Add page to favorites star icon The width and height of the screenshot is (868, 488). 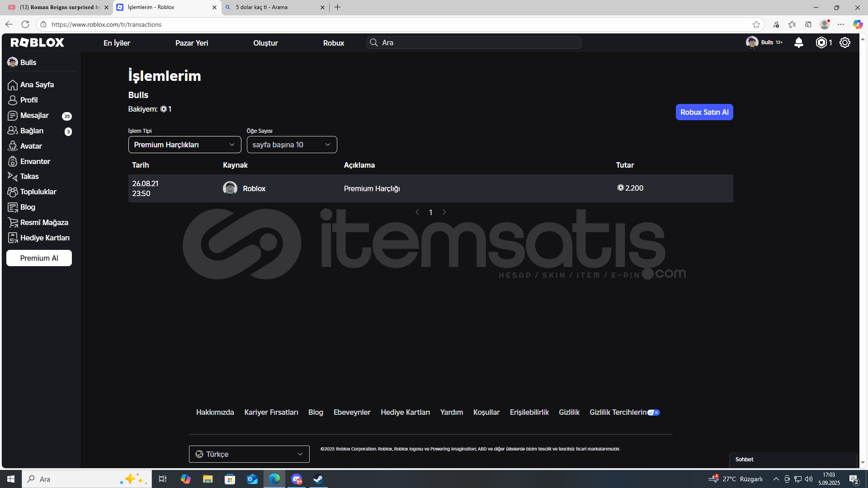pos(756,24)
